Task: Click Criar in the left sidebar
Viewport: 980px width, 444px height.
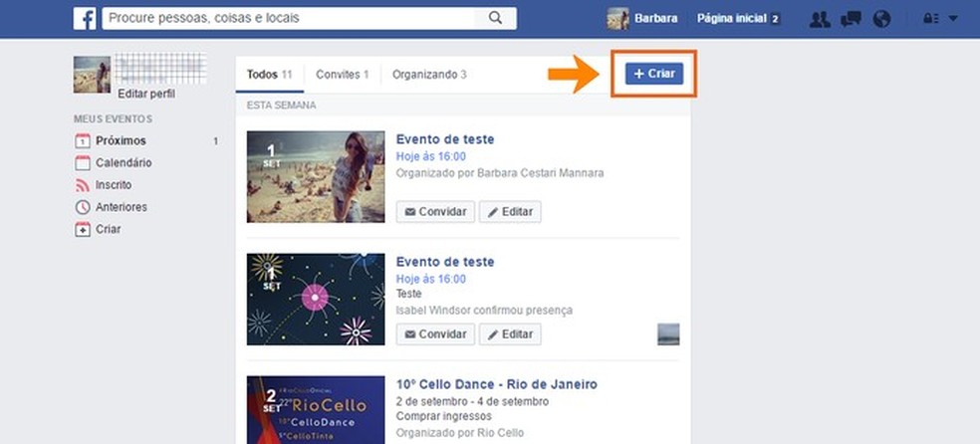Action: (109, 229)
